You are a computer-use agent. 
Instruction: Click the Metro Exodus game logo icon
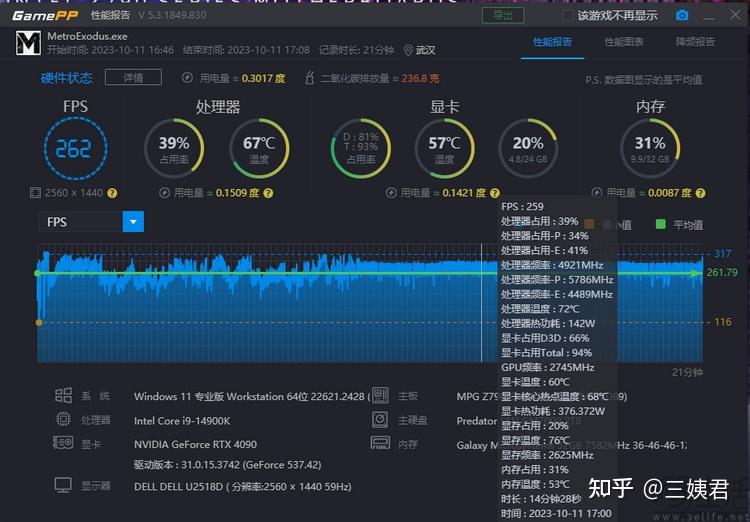(28, 43)
